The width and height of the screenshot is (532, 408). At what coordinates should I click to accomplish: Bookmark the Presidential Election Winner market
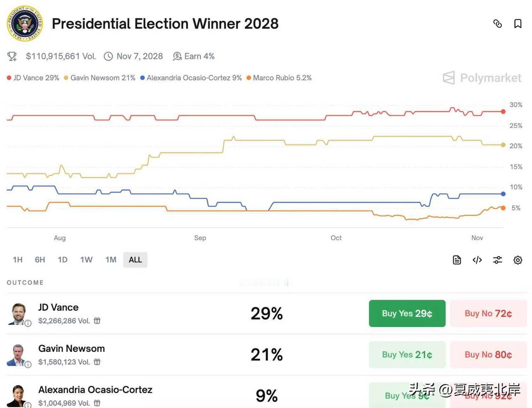click(x=518, y=24)
